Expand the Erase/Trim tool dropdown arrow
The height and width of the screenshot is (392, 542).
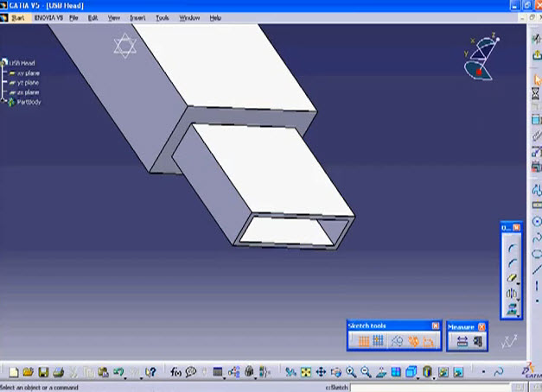[x=518, y=283]
